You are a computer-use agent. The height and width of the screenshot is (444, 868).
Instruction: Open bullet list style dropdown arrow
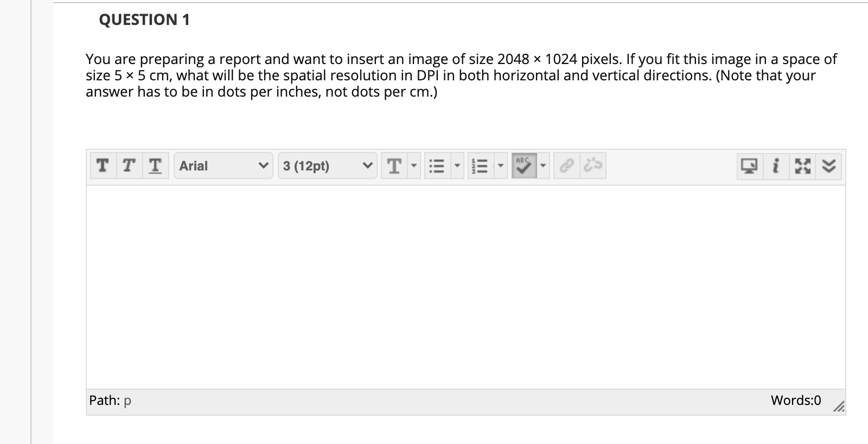[x=457, y=166]
